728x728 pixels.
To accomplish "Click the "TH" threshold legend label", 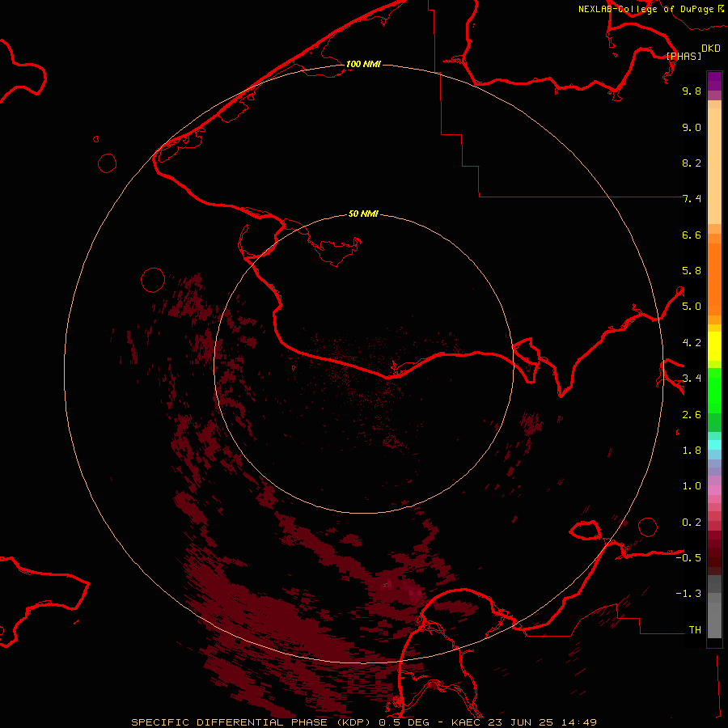I will pos(695,630).
